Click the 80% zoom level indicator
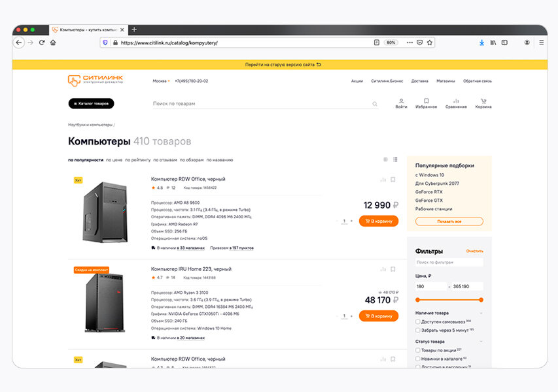The width and height of the screenshot is (558, 392). click(391, 42)
